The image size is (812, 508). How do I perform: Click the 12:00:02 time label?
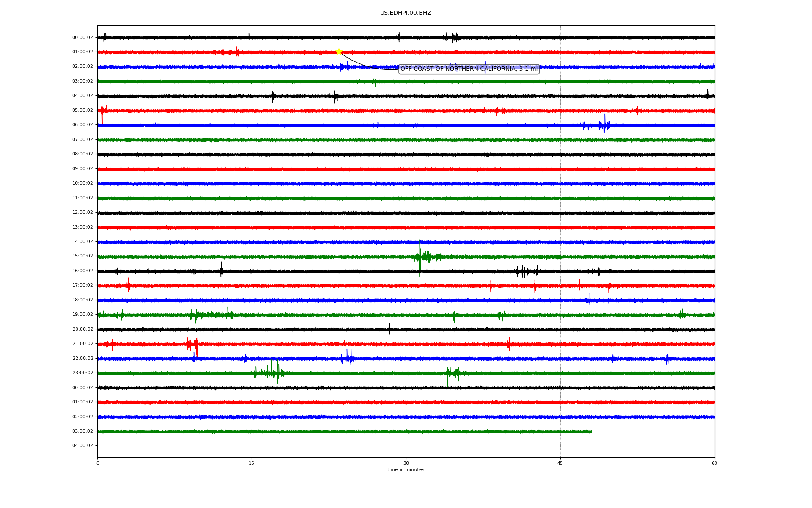tap(82, 212)
